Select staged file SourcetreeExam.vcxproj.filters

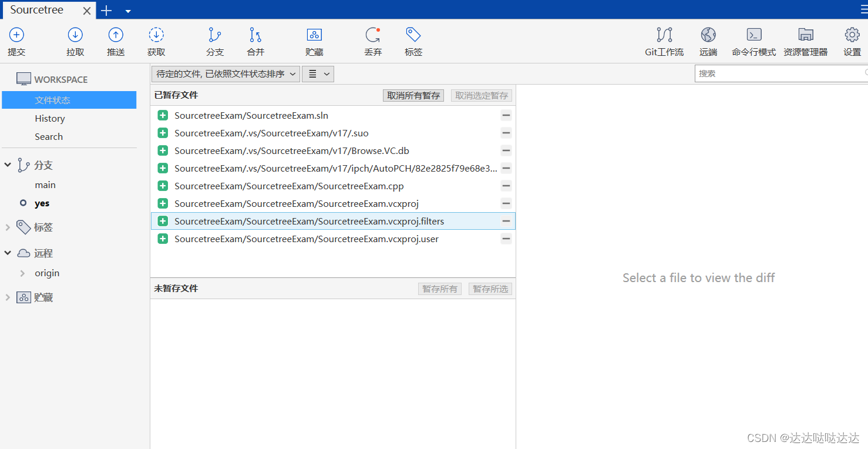(333, 221)
